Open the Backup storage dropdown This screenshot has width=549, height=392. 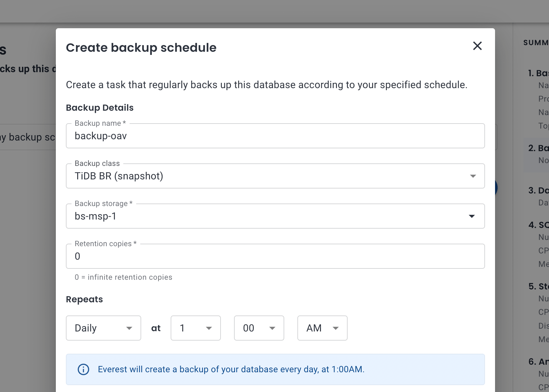coord(275,216)
